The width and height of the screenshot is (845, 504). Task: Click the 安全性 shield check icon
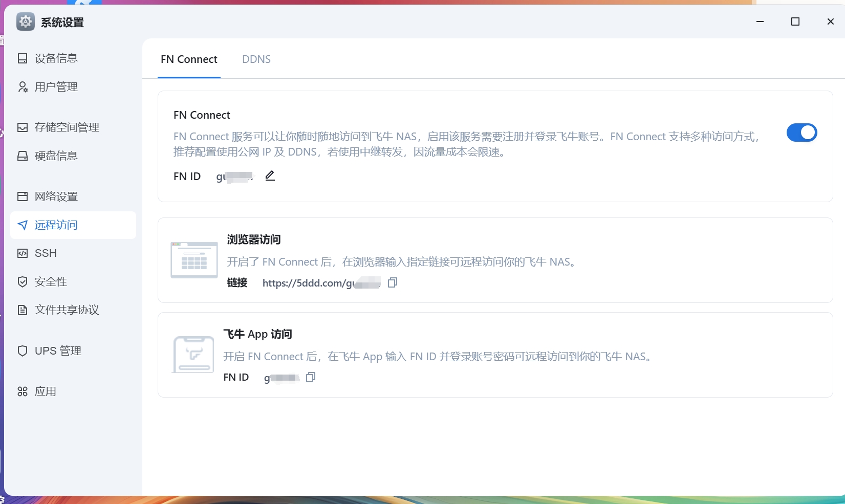coord(23,282)
